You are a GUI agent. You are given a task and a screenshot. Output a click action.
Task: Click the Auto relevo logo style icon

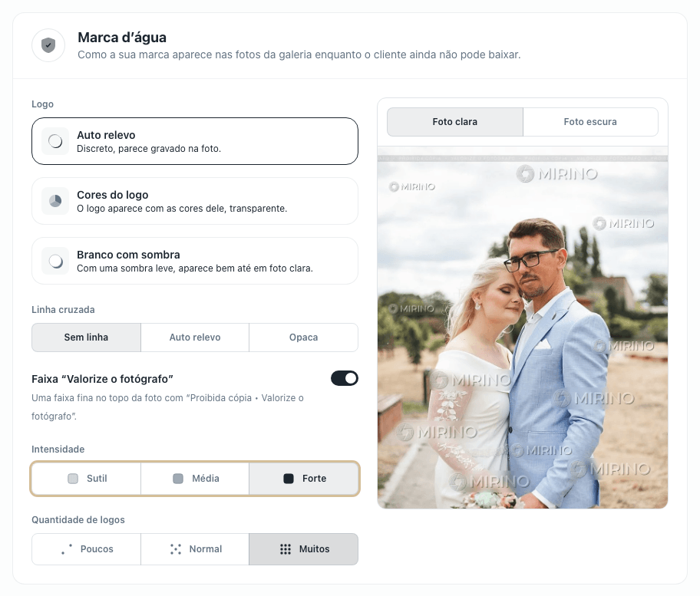coord(55,141)
